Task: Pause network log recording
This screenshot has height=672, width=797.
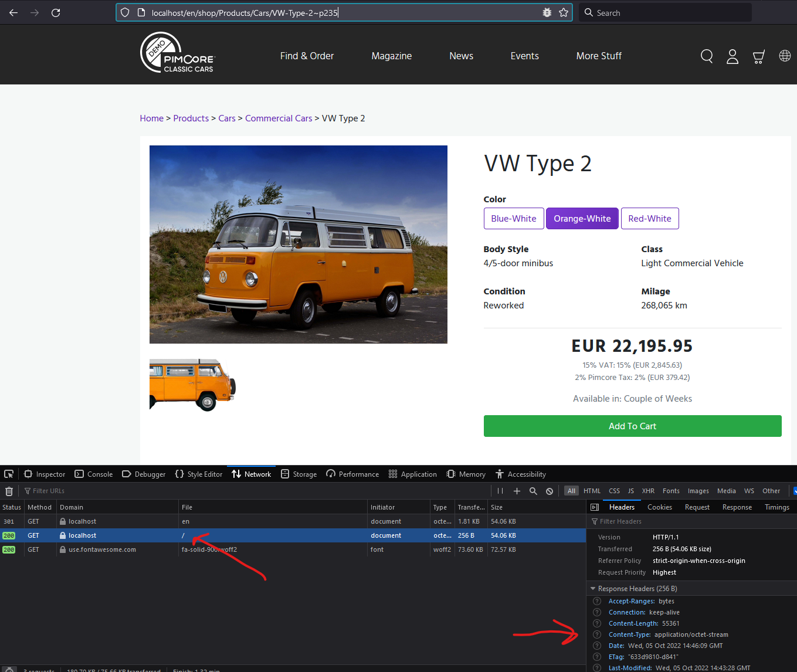Action: 499,491
